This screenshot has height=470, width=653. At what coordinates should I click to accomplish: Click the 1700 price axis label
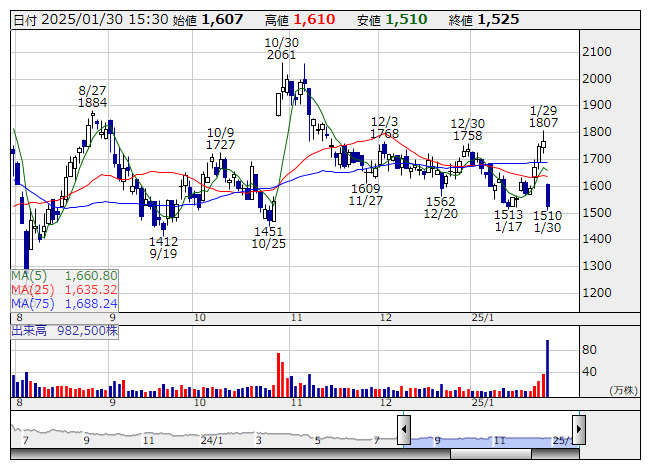[x=597, y=159]
